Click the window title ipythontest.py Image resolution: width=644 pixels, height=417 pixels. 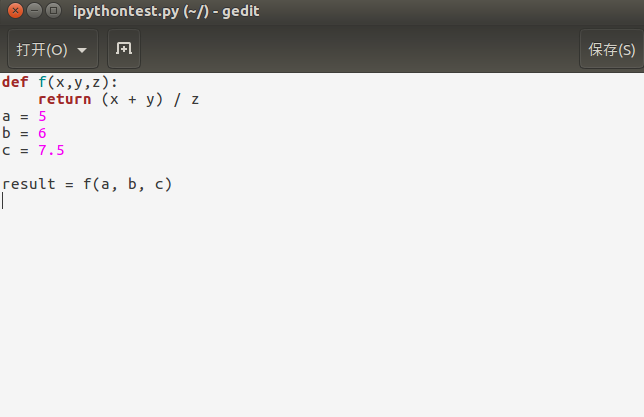[x=126, y=11]
